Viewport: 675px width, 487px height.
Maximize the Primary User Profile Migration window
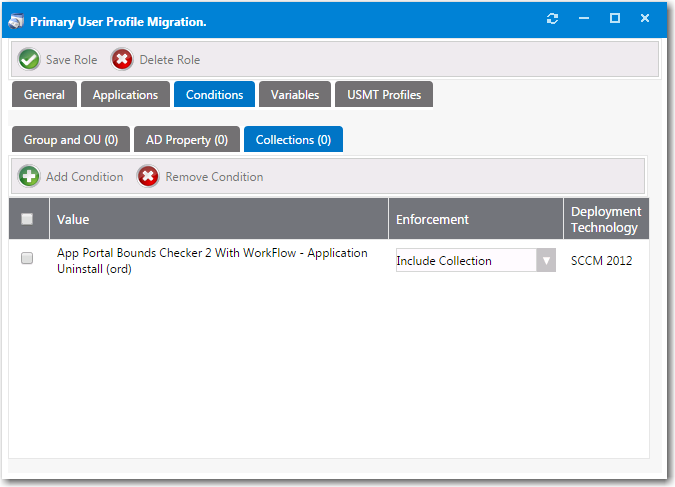pyautogui.click(x=615, y=19)
